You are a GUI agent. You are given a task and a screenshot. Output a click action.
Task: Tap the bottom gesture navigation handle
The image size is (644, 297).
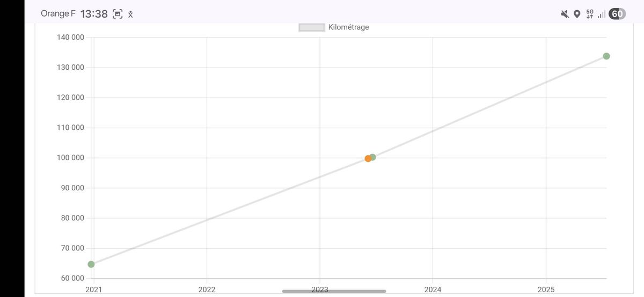click(334, 291)
